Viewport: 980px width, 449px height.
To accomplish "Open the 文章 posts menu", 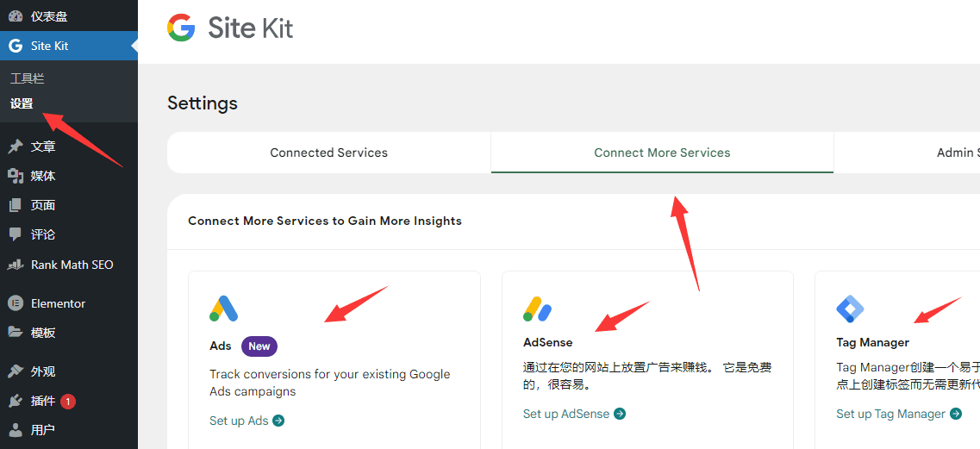I will coord(69,147).
